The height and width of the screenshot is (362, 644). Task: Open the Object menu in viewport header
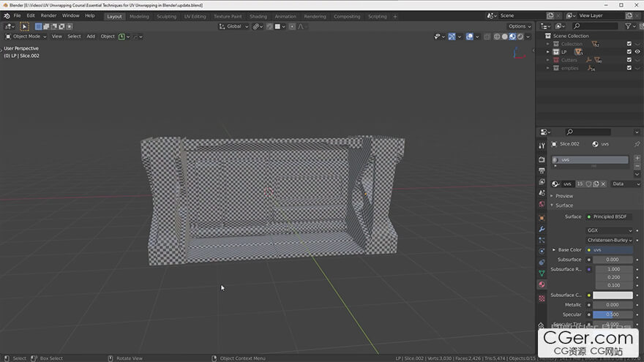pos(108,37)
